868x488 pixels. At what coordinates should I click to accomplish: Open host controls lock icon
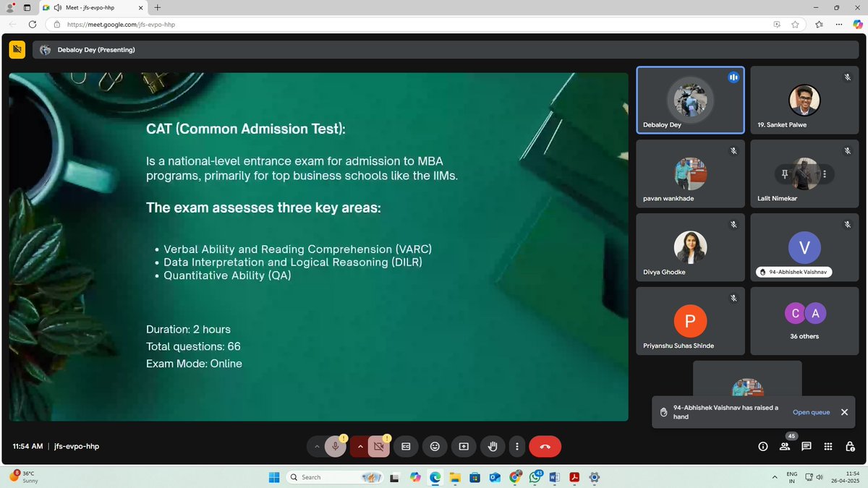pos(850,447)
